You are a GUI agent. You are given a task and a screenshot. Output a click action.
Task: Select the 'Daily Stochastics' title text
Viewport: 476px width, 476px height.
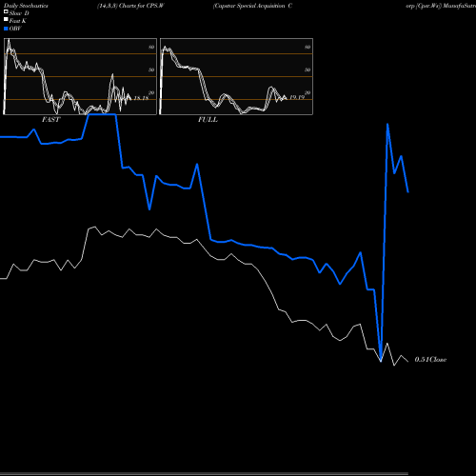coord(26,6)
